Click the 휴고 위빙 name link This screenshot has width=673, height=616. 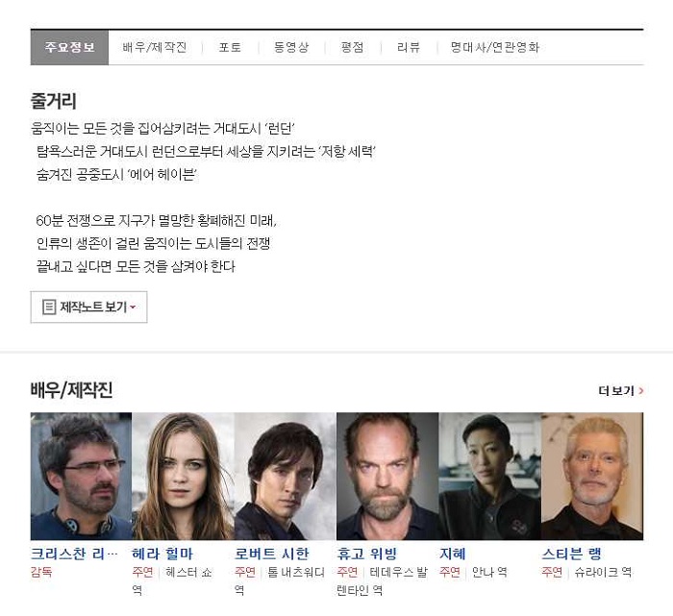pyautogui.click(x=367, y=554)
